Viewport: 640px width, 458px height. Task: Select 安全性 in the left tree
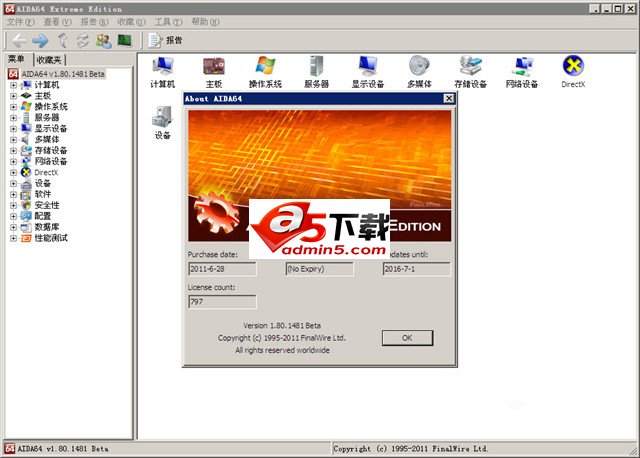[x=47, y=205]
